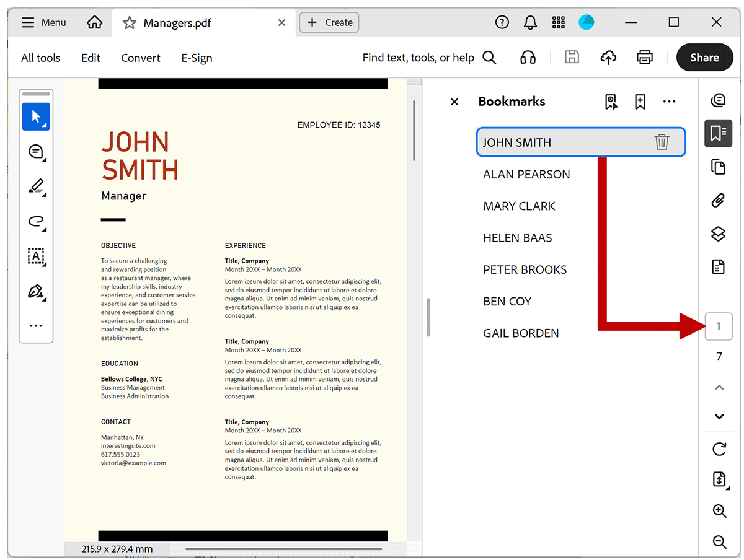The width and height of the screenshot is (744, 560).
Task: Choose the Add comment tool
Action: 36,151
